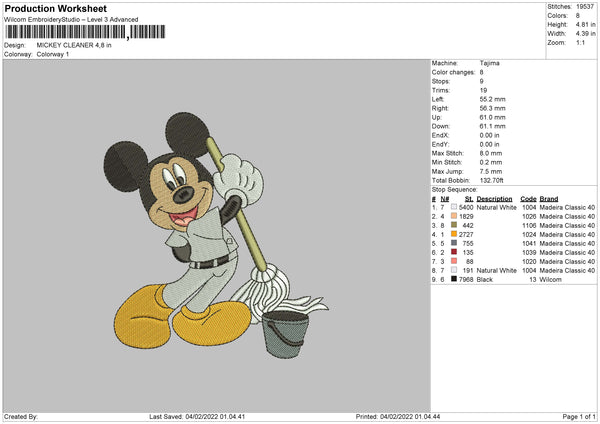Click the Total Bobbin value 132.70ft
The image size is (600, 424).
(x=491, y=180)
